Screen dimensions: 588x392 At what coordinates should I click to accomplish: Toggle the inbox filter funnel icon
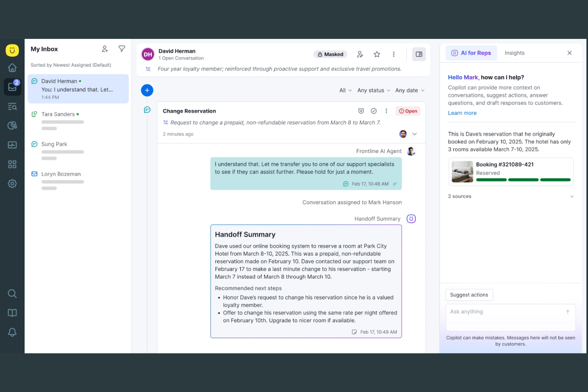pyautogui.click(x=122, y=48)
